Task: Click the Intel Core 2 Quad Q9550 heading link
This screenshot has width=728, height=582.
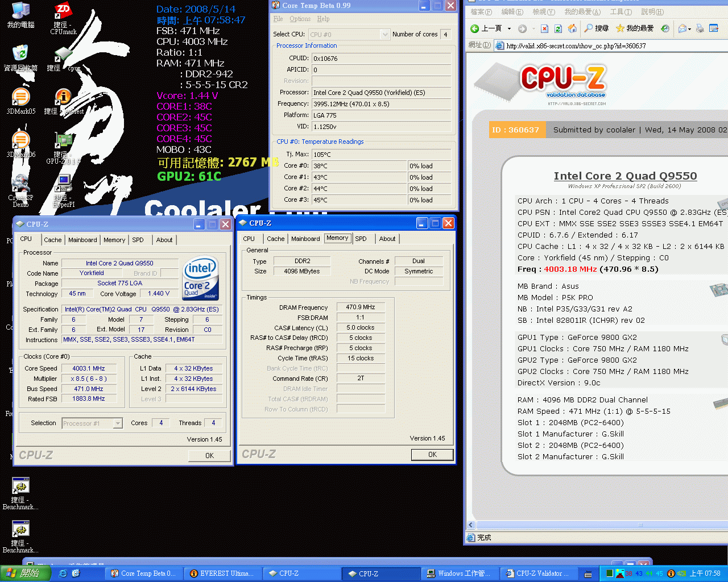Action: click(x=625, y=176)
